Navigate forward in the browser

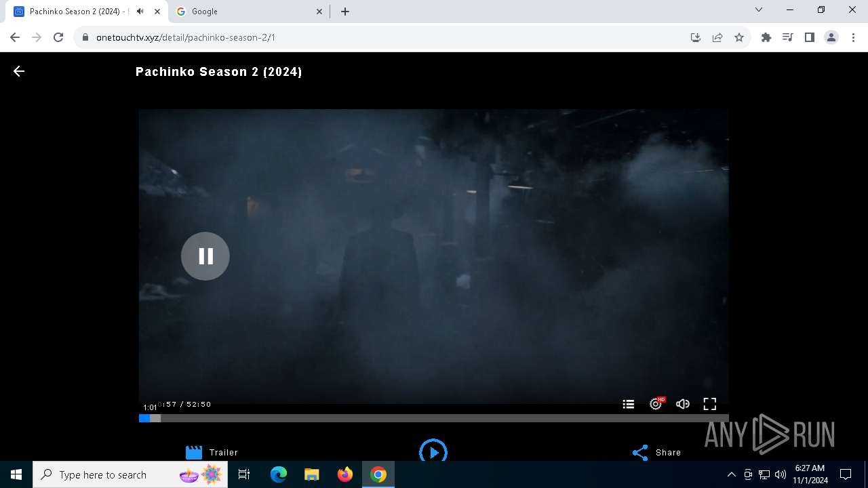pyautogui.click(x=37, y=37)
